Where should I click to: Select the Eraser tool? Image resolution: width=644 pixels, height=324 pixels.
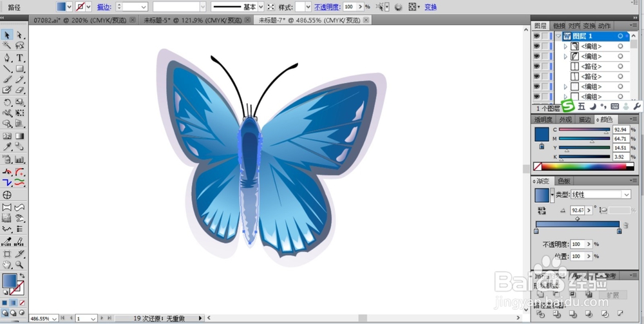[19, 90]
